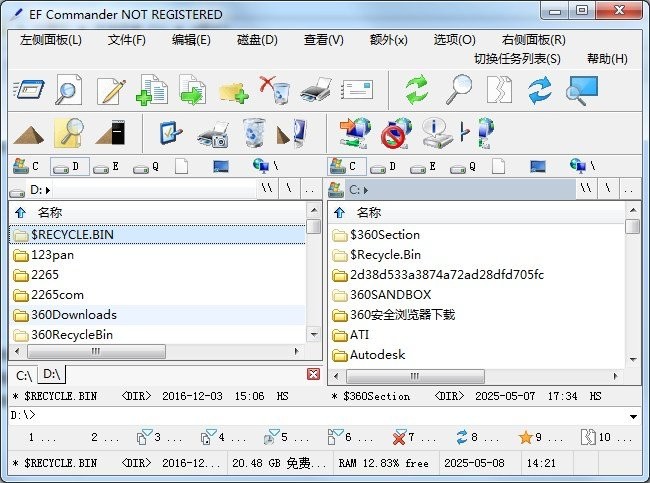Open the 磁盘(D) menu
Image resolution: width=650 pixels, height=483 pixels.
[257, 40]
